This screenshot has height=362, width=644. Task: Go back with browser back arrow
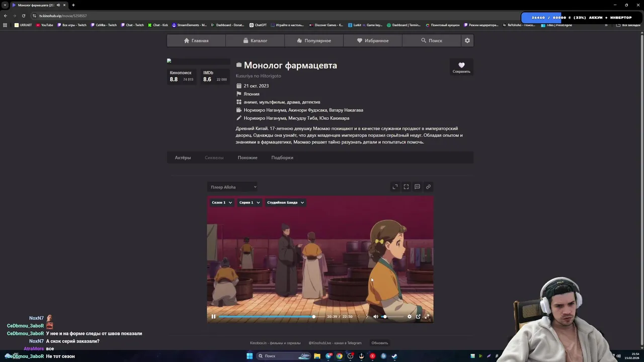click(x=5, y=16)
